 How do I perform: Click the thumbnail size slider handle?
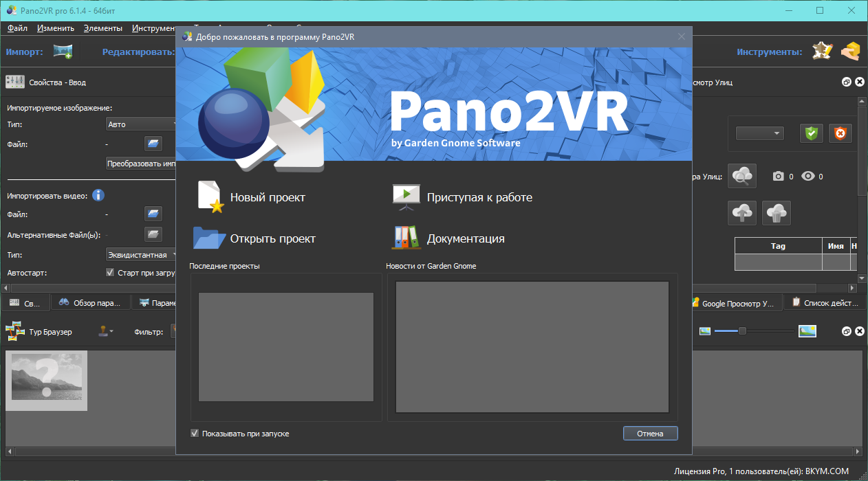click(x=742, y=331)
